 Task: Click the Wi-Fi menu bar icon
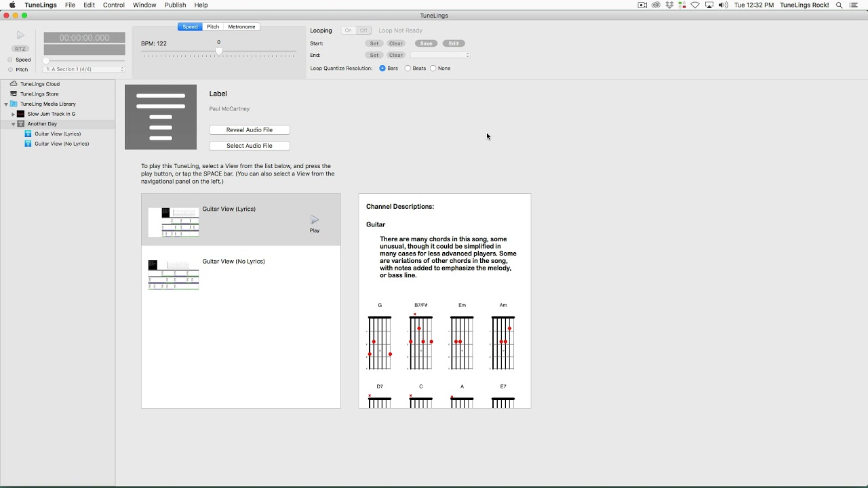click(695, 5)
